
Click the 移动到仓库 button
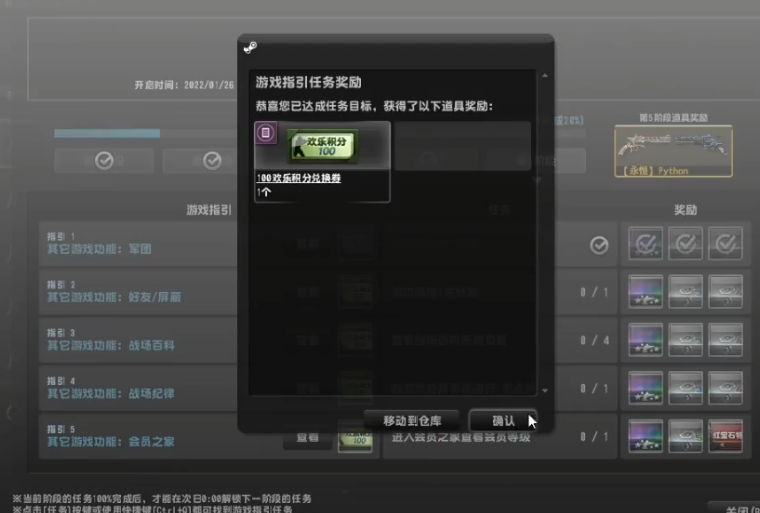pyautogui.click(x=412, y=420)
